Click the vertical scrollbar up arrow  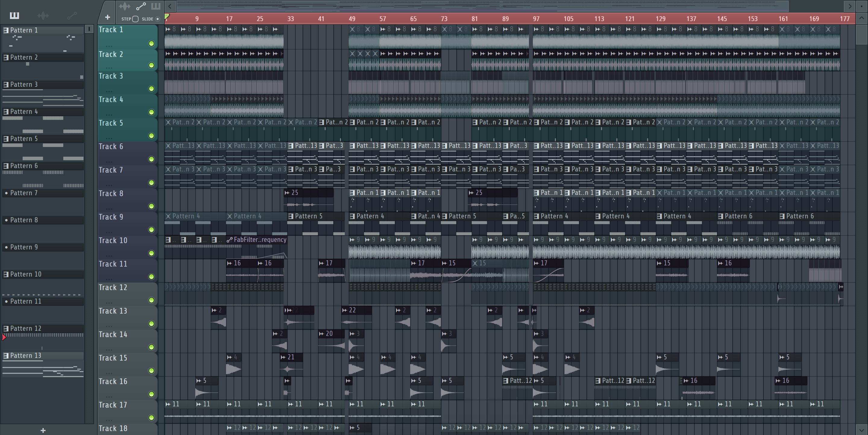point(862,18)
